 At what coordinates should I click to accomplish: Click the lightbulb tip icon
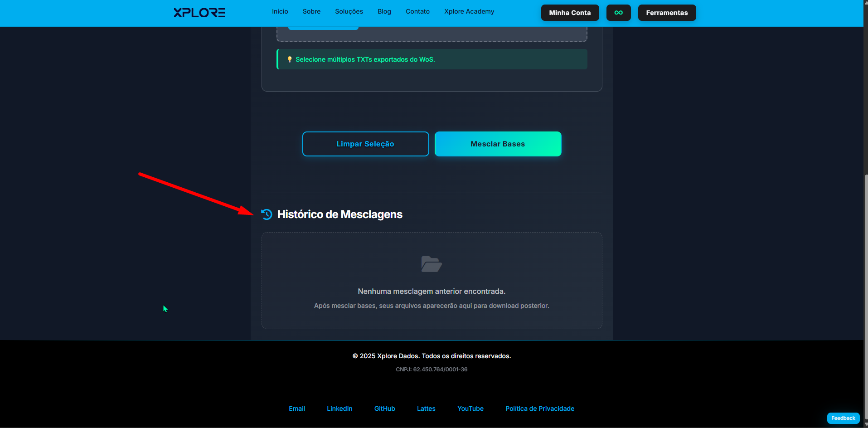coord(290,59)
